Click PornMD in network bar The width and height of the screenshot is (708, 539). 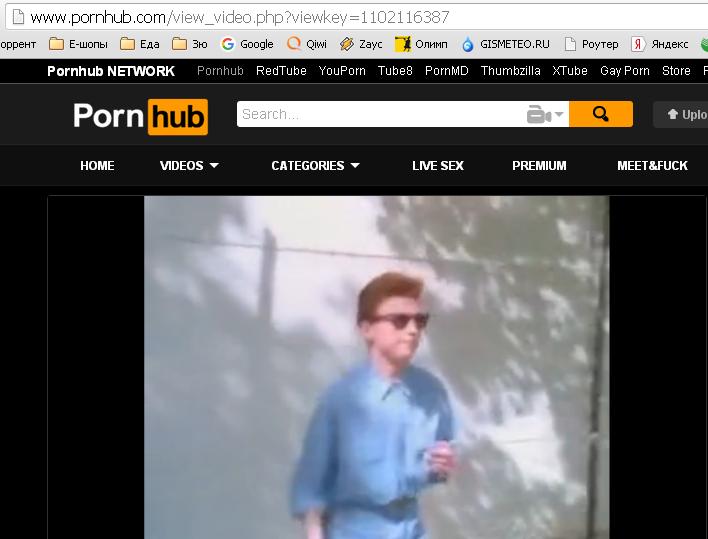pyautogui.click(x=447, y=71)
